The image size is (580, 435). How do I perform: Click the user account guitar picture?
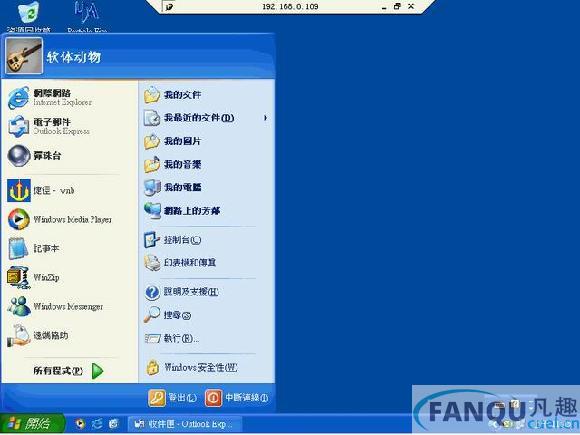(x=24, y=56)
